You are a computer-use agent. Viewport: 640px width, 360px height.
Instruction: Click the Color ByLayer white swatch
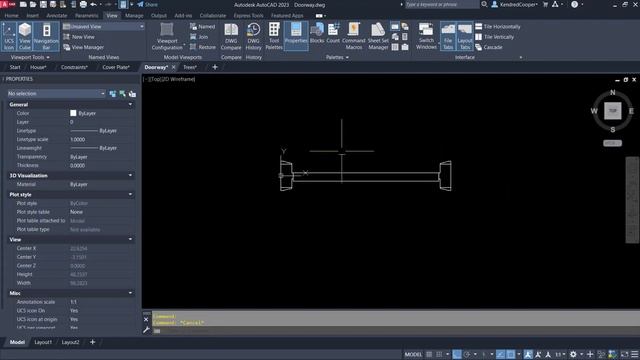click(73, 113)
